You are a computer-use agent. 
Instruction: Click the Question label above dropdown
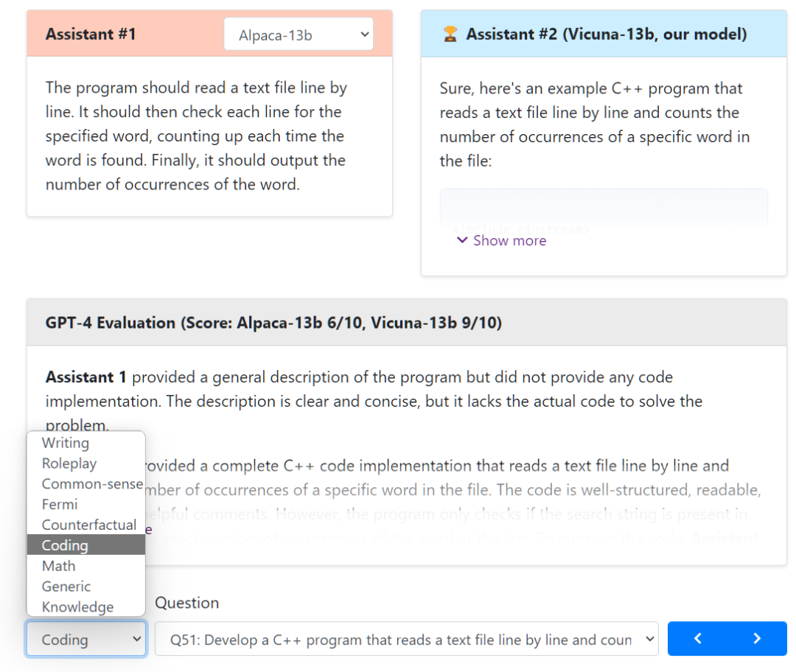coord(186,603)
